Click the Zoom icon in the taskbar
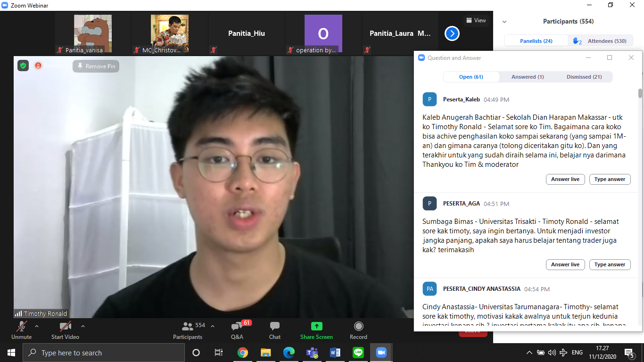Viewport: 644px width, 362px height. tap(381, 353)
